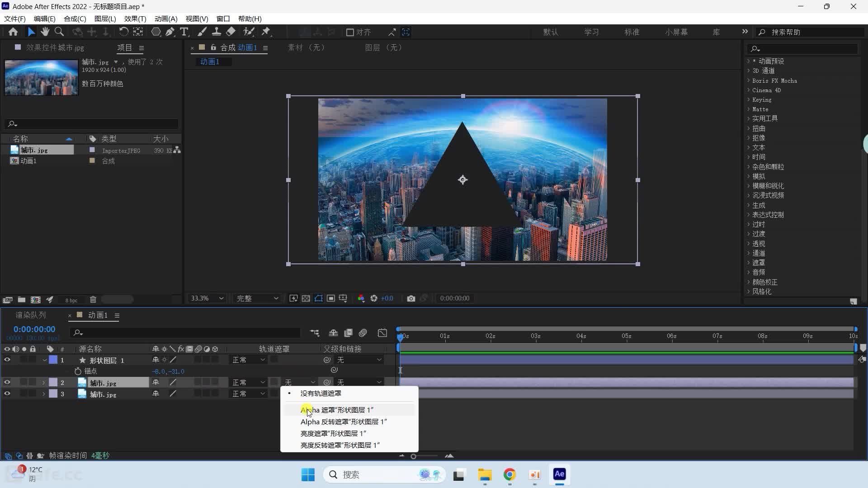Choose 亮度遮罩"形状图层 1" option

tap(349, 433)
